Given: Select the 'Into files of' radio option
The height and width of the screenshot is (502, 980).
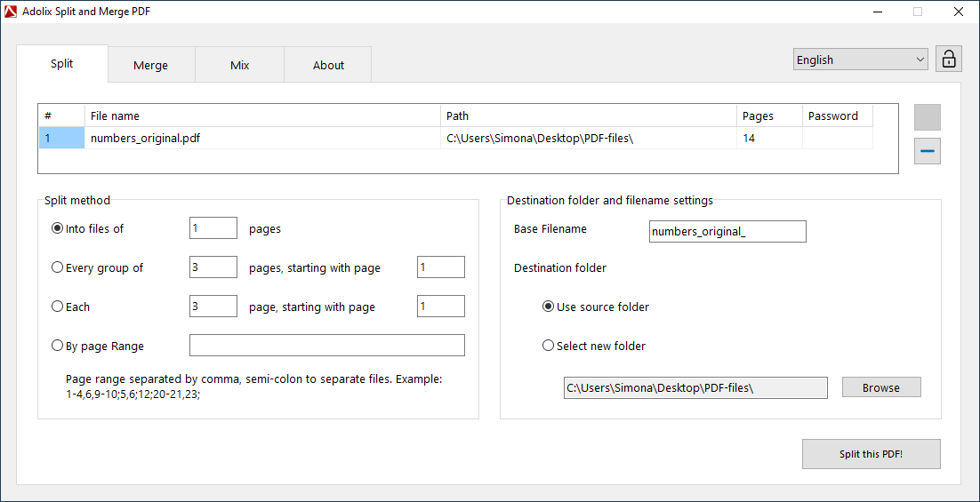Looking at the screenshot, I should point(58,228).
